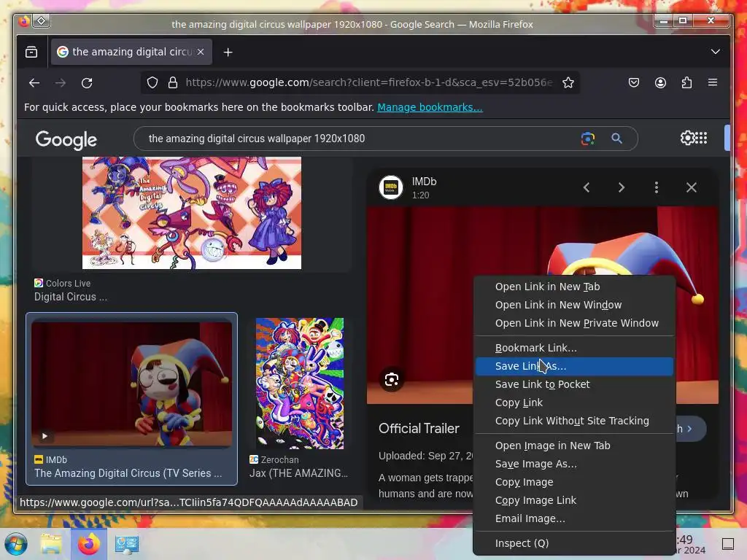Open file manager from taskbar
747x560 pixels.
(x=51, y=544)
